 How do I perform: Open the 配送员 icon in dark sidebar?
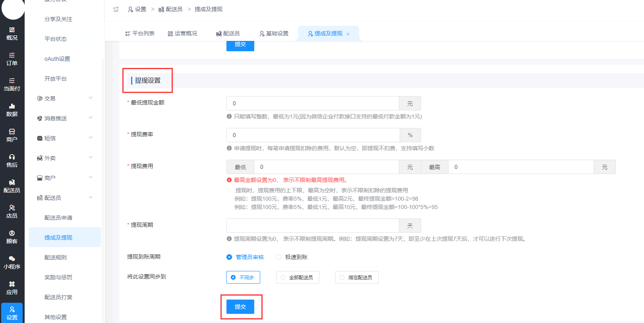tap(12, 186)
